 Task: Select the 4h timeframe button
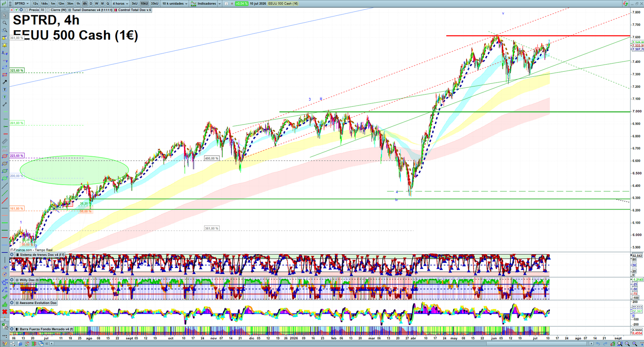(85, 4)
